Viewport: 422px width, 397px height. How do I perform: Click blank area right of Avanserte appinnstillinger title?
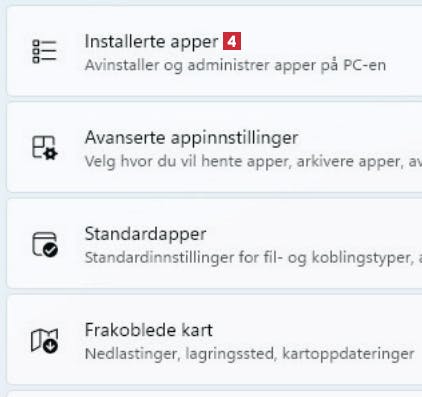(360, 138)
